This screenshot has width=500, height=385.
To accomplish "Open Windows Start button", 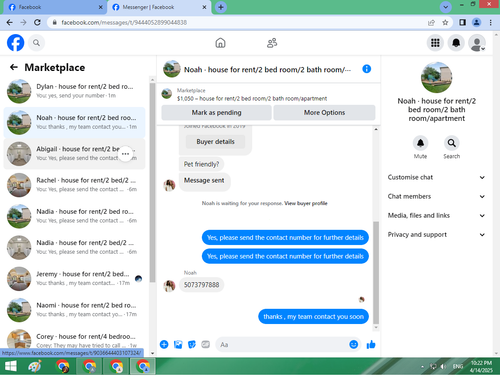I will pos(11,367).
